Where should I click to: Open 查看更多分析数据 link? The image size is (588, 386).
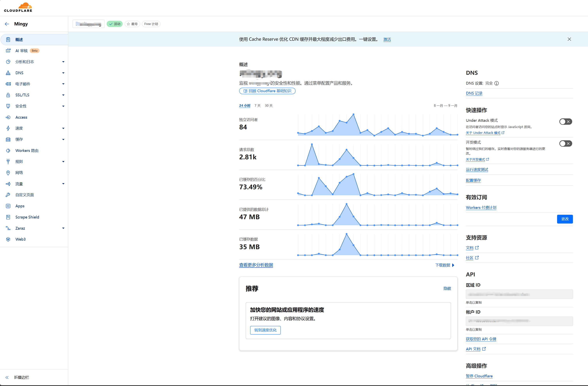[x=256, y=265]
